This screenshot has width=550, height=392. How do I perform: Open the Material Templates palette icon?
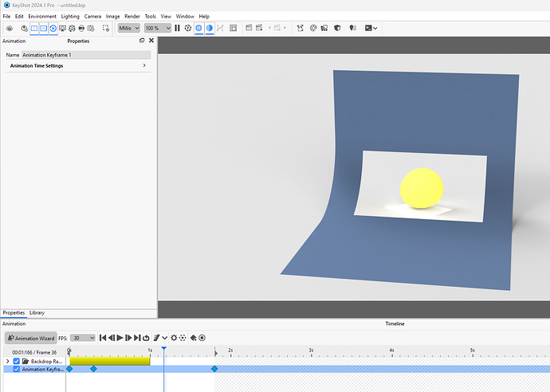click(313, 28)
